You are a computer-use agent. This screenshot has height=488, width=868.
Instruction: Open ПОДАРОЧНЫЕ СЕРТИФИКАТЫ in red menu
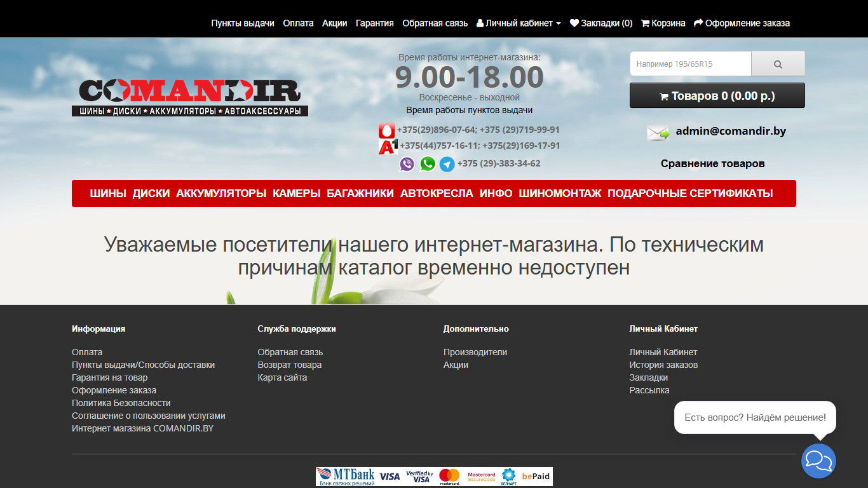pyautogui.click(x=690, y=193)
